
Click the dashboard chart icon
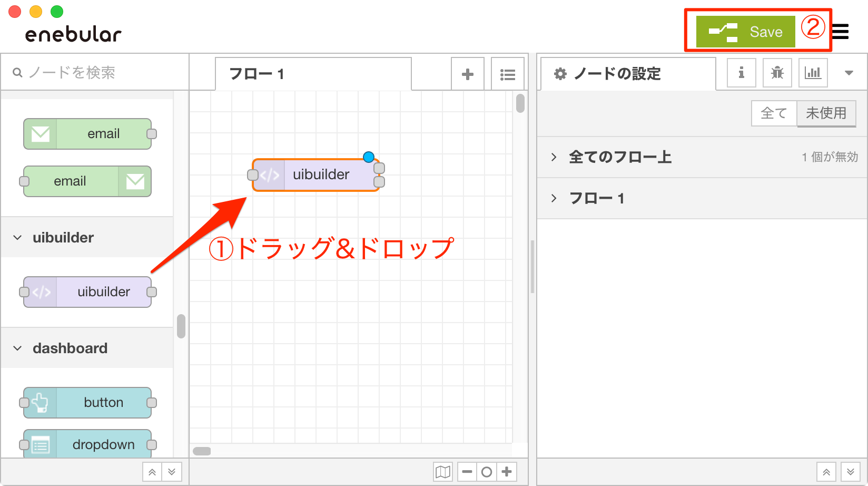point(813,73)
